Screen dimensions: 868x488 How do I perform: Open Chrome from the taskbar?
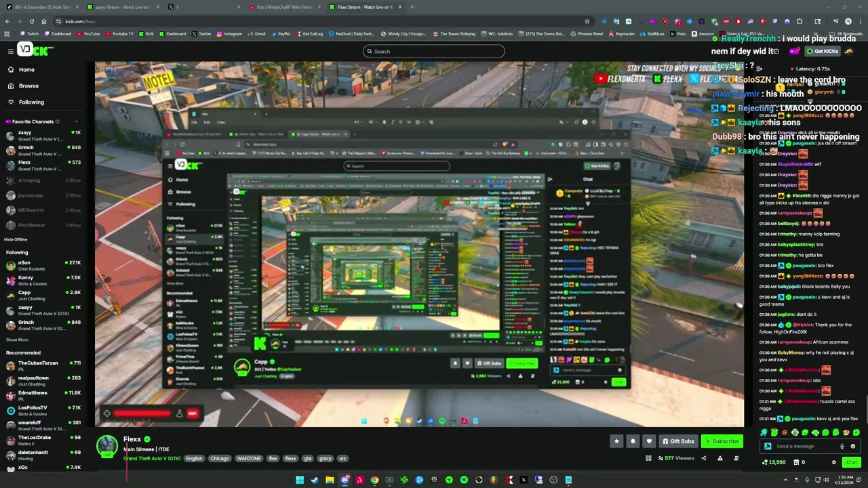tap(374, 480)
